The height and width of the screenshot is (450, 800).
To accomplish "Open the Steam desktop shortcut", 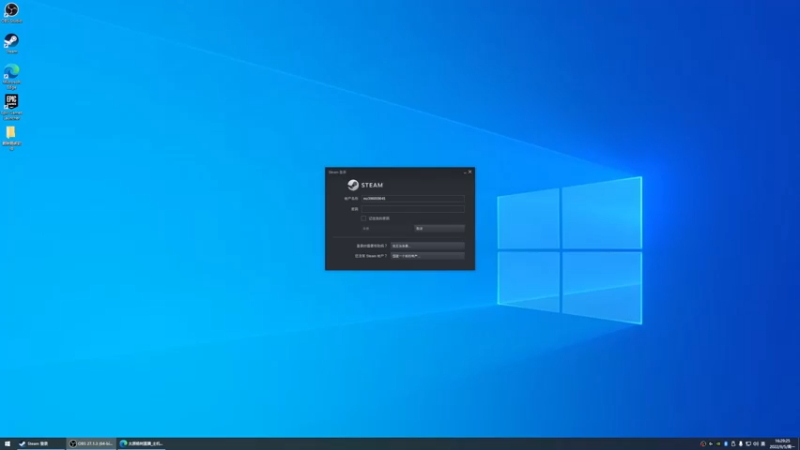I will pos(11,43).
